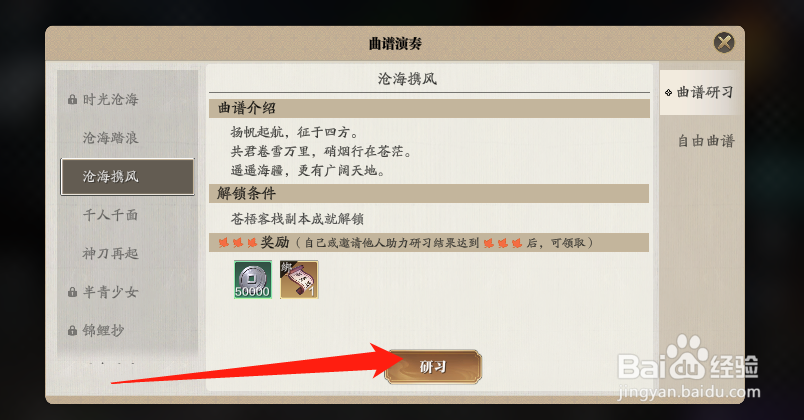This screenshot has height=420, width=804.
Task: Click the leaf icons left of 奖励
Action: click(238, 243)
